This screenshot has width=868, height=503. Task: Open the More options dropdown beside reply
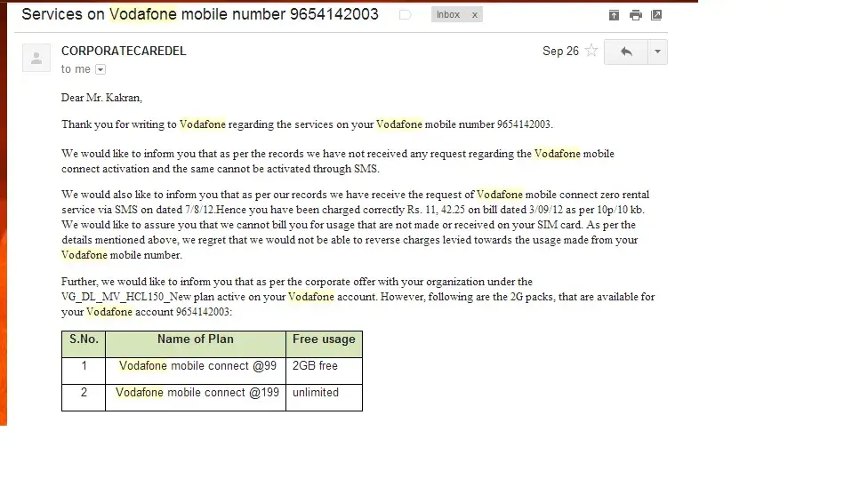pos(657,52)
